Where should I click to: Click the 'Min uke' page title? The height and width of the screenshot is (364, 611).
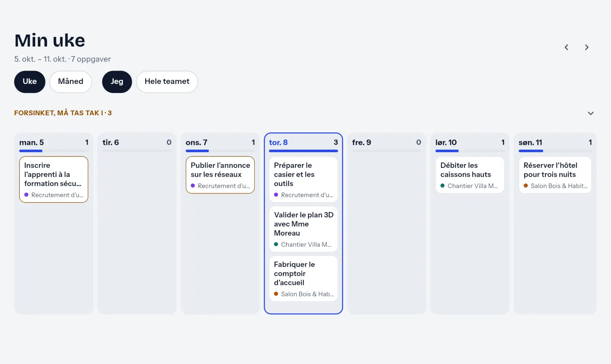[x=50, y=40]
